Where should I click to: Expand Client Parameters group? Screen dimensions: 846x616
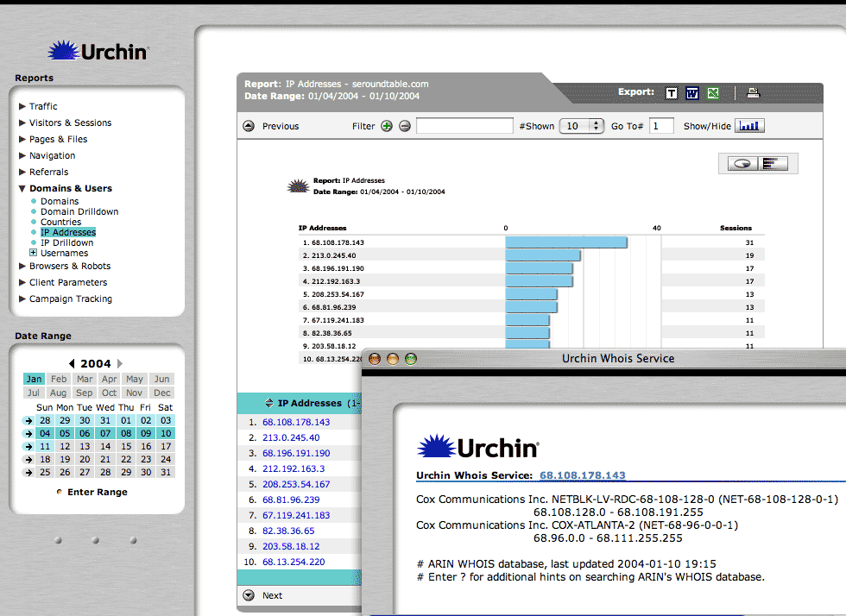pyautogui.click(x=22, y=282)
